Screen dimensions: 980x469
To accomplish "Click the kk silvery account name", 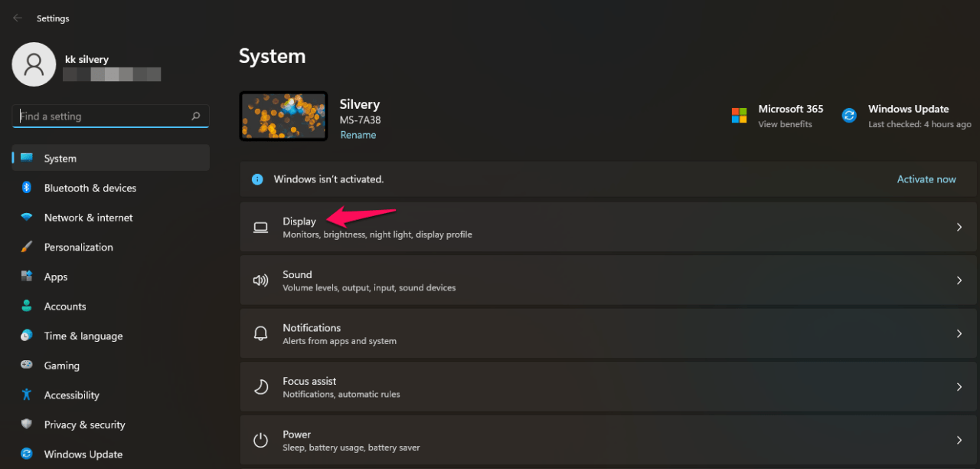I will [87, 59].
